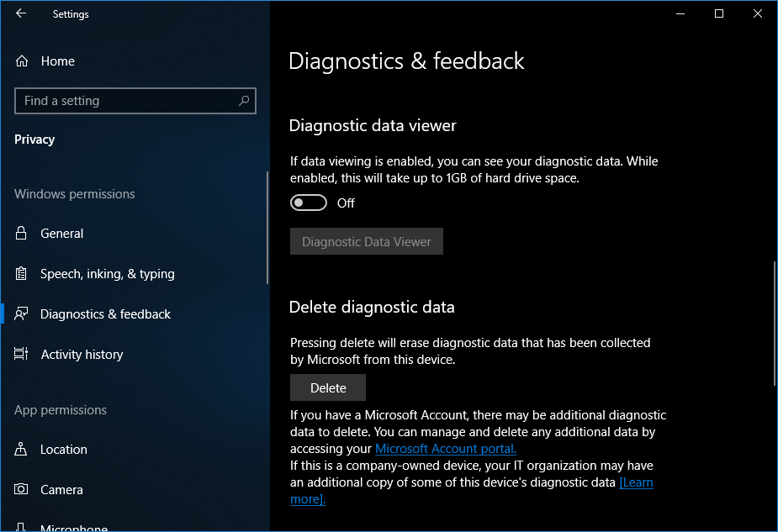Click the sidebar navigation scrollbar

coord(267,227)
